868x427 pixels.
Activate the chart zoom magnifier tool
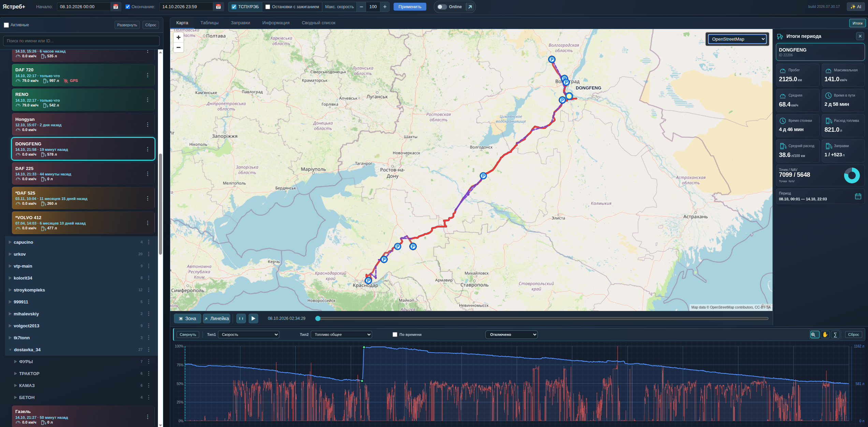point(814,335)
